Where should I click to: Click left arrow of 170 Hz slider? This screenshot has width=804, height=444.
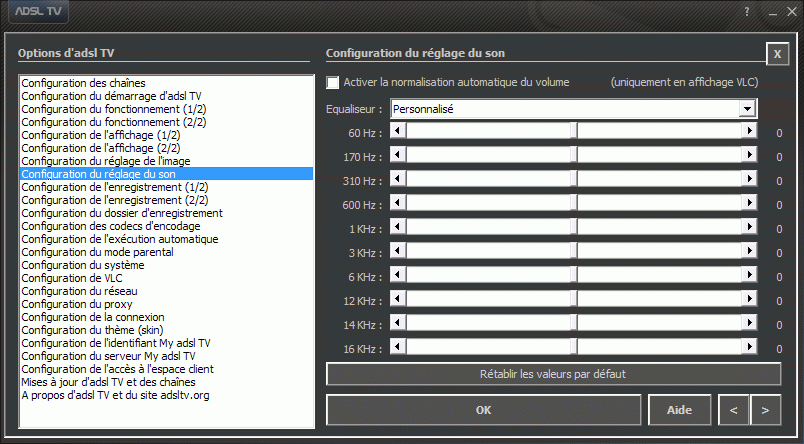(x=397, y=154)
